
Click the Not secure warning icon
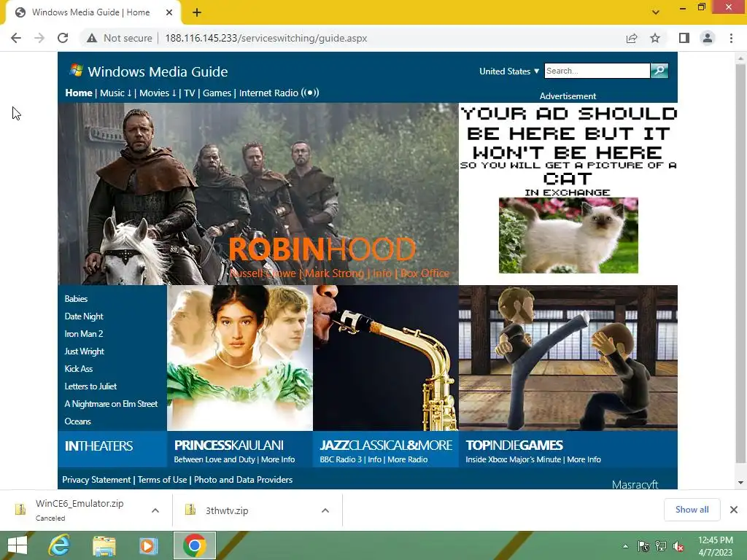(92, 38)
